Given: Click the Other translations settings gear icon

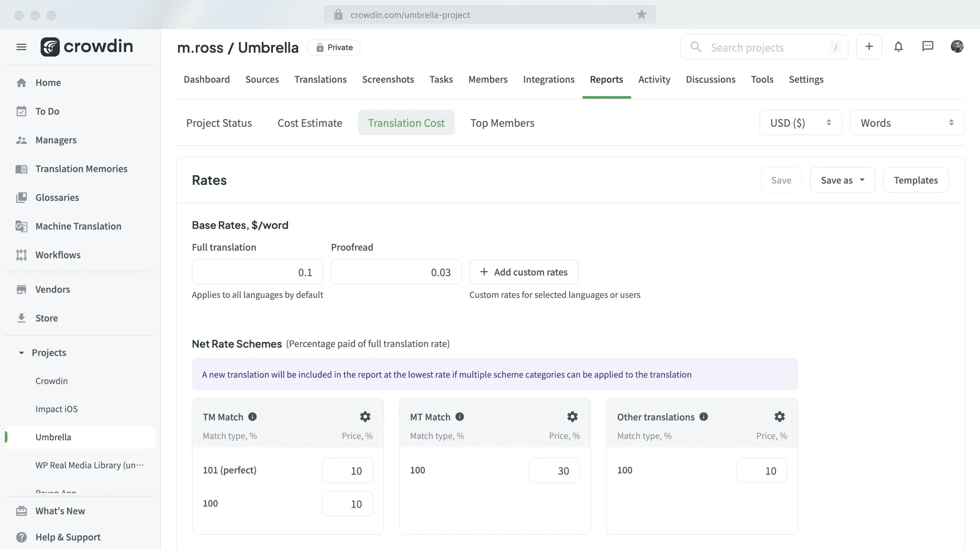Looking at the screenshot, I should (x=779, y=417).
